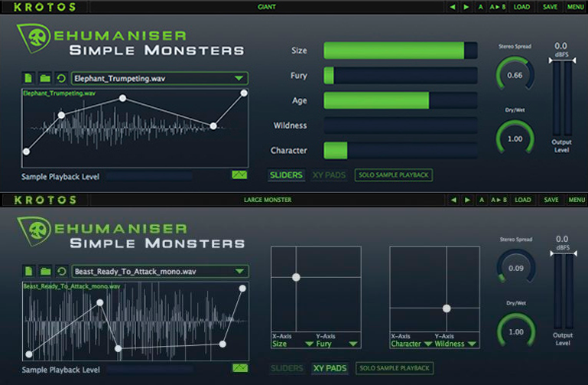This screenshot has height=385, width=588.
Task: Open X-Axis Character dropdown on right XY pad
Action: (x=411, y=344)
